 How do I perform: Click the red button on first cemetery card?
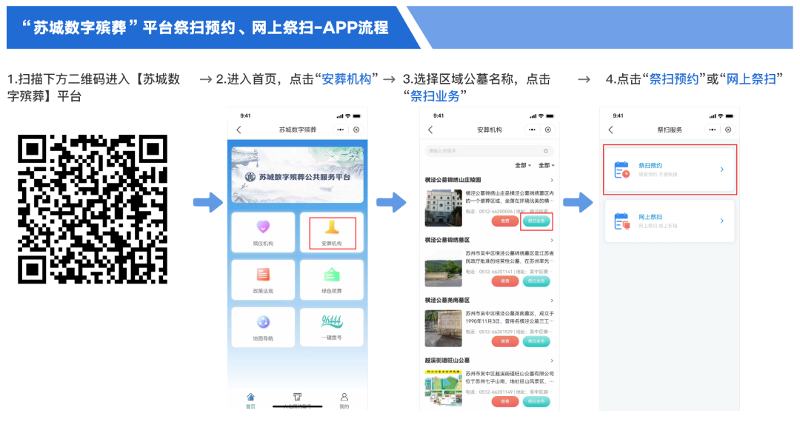[x=506, y=222]
